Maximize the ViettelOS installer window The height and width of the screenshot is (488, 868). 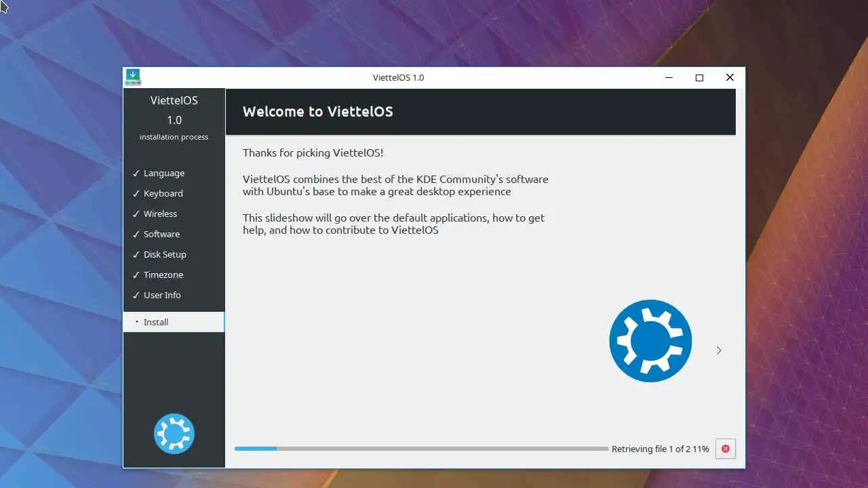click(x=699, y=77)
